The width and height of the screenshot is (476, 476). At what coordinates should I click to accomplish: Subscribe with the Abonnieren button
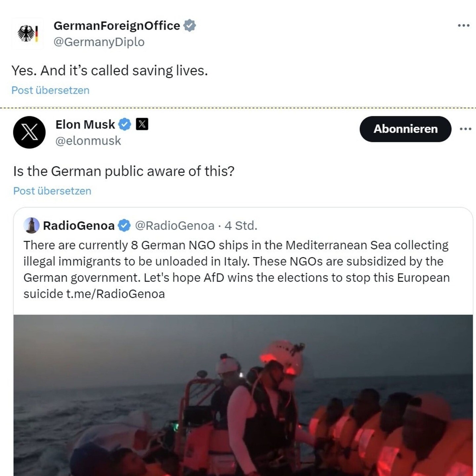(x=405, y=129)
